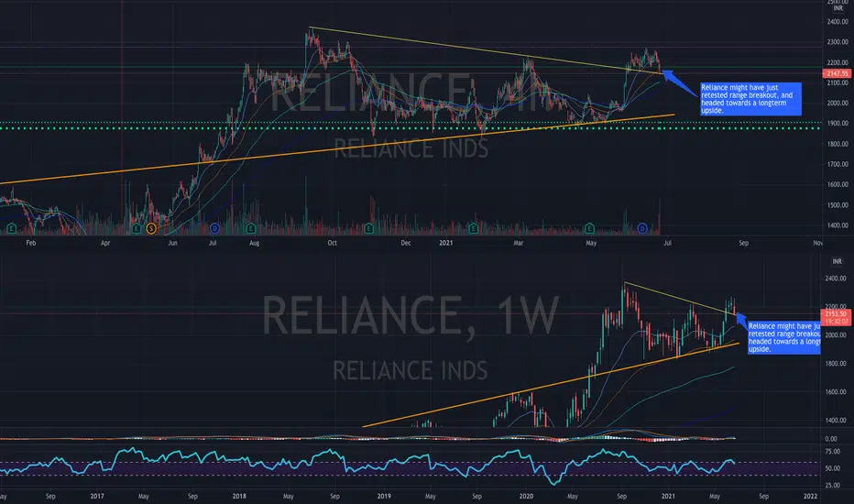Viewport: 854px width, 504px height.
Task: Open the earnings E marker right of 2021 label
Action: (474, 228)
